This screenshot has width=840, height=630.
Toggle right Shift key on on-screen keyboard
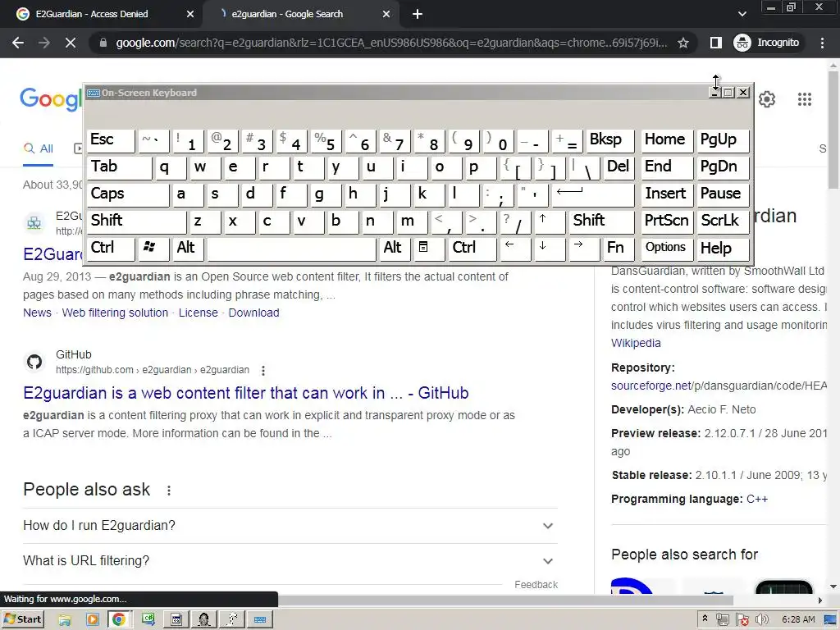tap(601, 221)
